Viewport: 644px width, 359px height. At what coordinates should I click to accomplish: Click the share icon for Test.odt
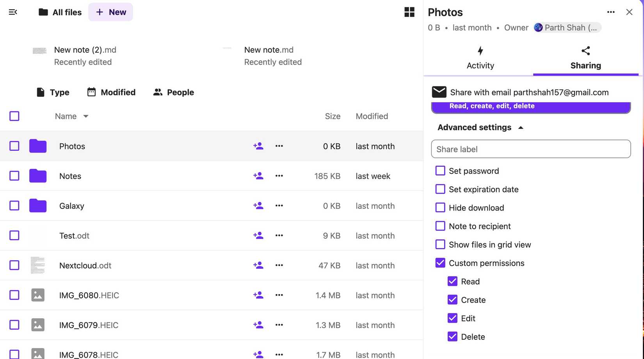point(258,236)
